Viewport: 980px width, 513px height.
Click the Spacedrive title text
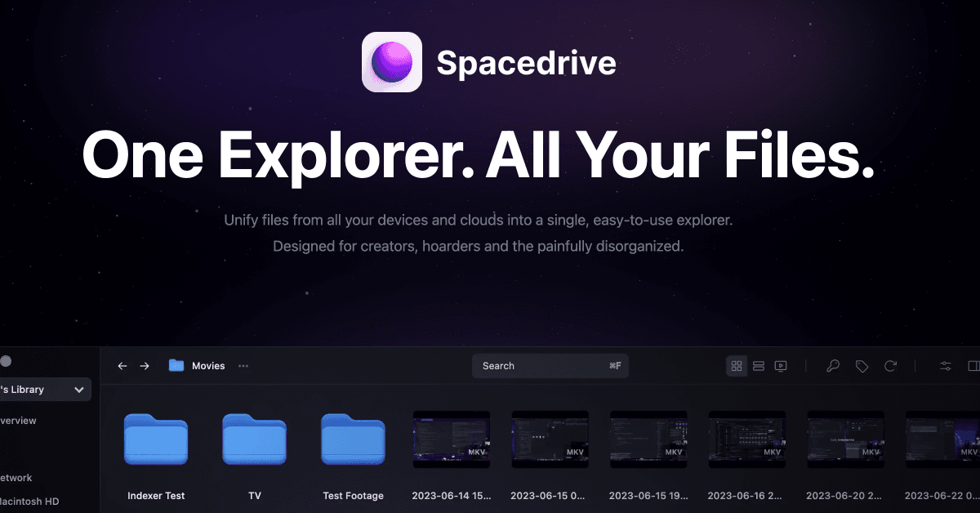pyautogui.click(x=527, y=63)
